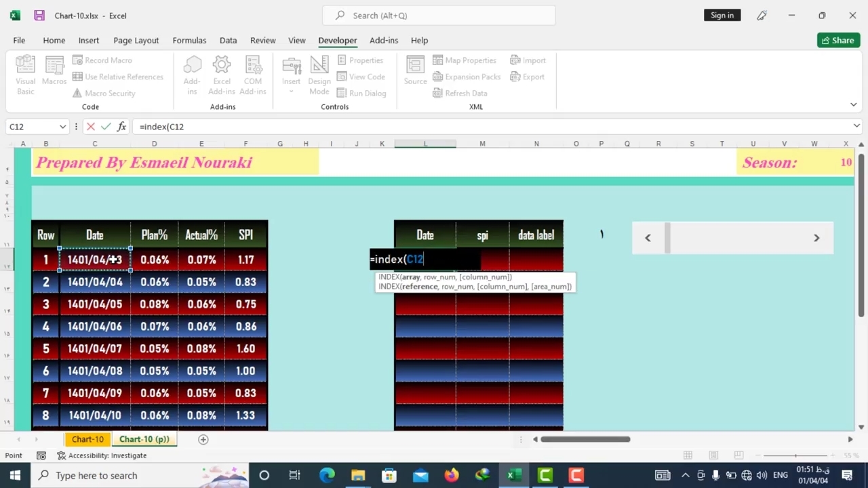Click the Insert Function fx icon

[x=121, y=127]
